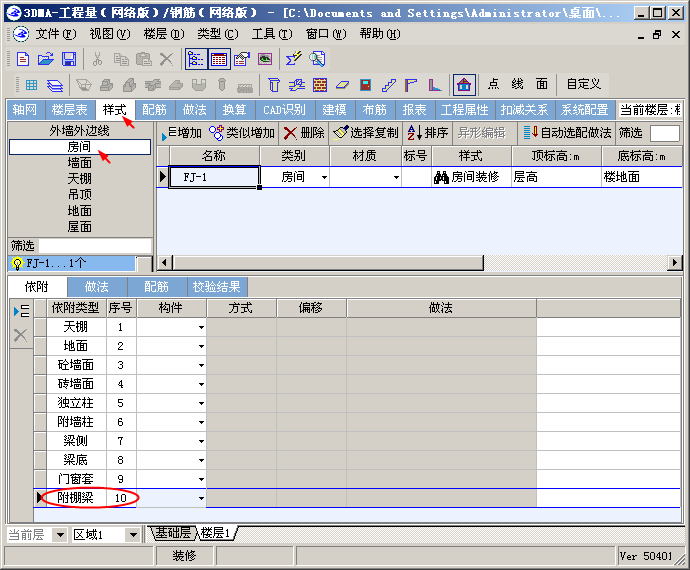Click the 类似增加 button
The width and height of the screenshot is (690, 570).
click(x=242, y=133)
